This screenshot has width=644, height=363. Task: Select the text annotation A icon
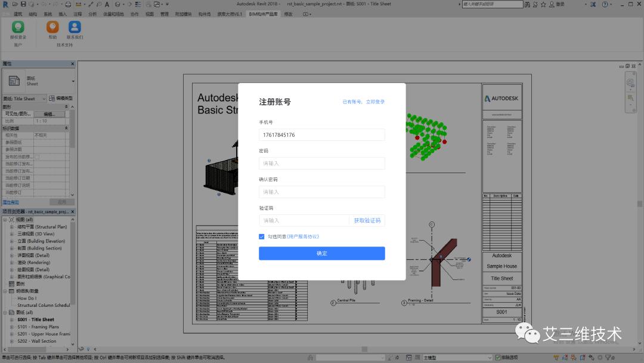(x=107, y=4)
